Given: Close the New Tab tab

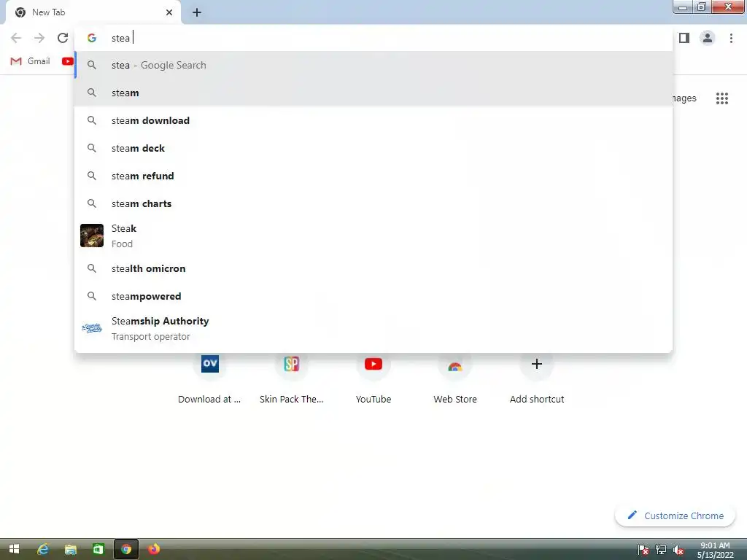Looking at the screenshot, I should 169,12.
